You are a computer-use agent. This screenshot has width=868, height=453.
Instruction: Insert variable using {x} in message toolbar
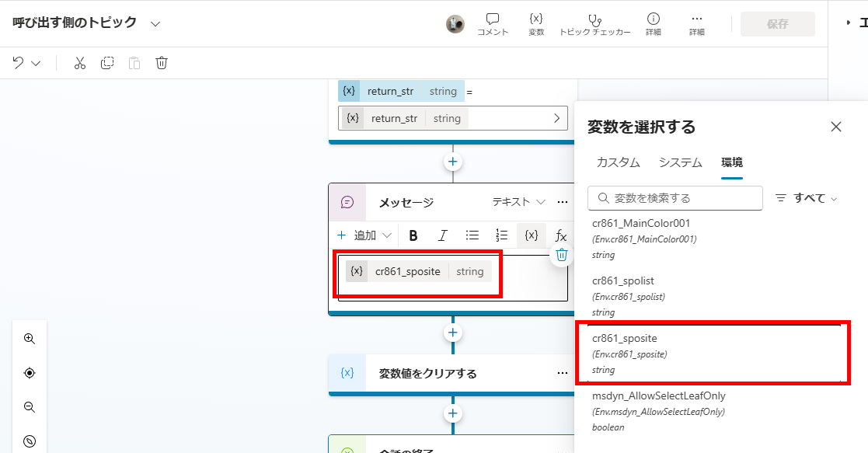pyautogui.click(x=531, y=235)
